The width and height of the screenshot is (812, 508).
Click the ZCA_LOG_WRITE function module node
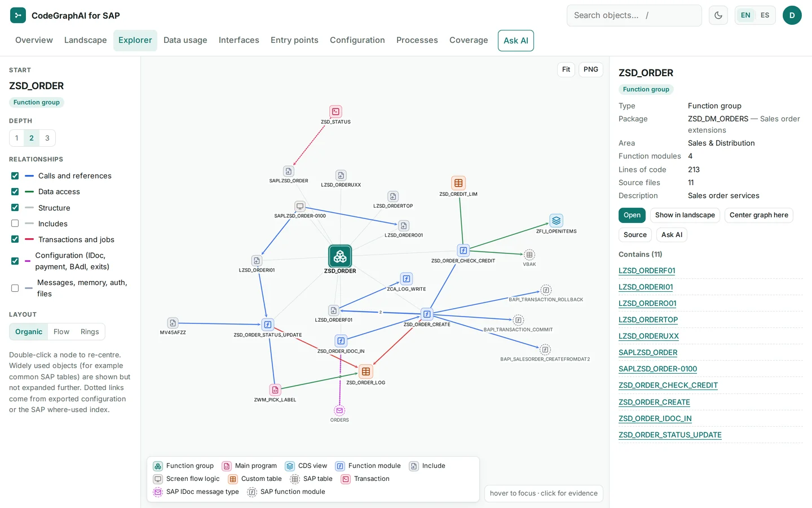406,279
